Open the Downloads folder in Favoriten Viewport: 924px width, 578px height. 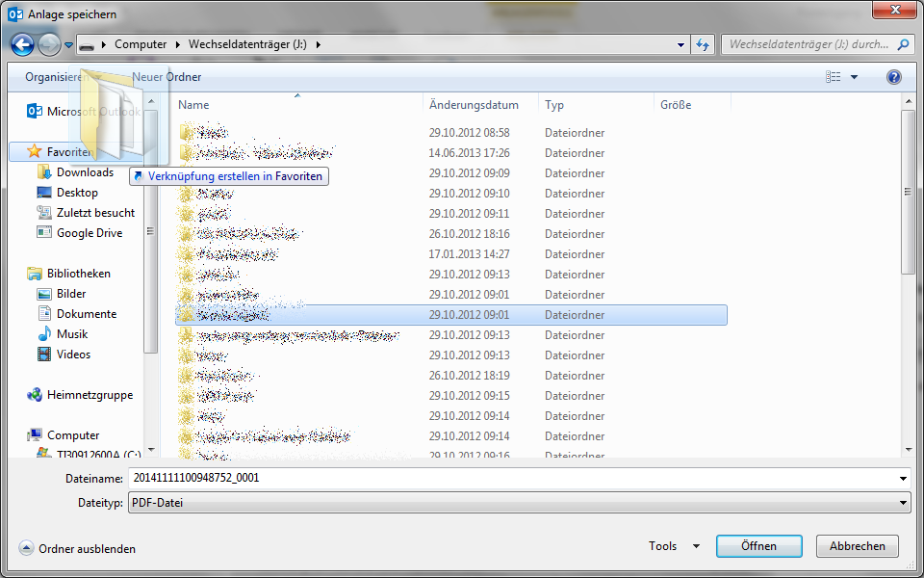[84, 172]
